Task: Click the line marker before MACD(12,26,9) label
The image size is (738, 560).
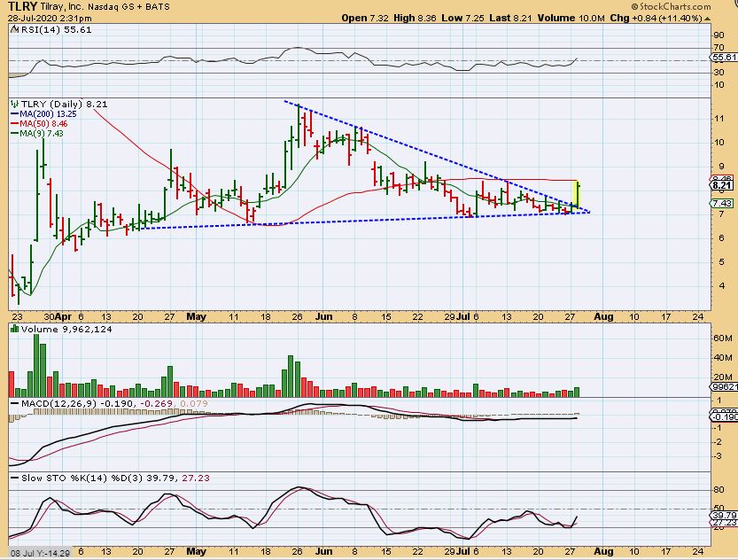Action: [14, 404]
